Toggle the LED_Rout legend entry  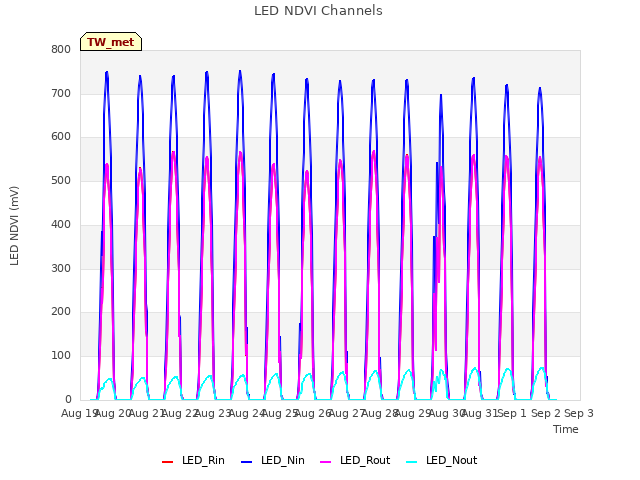tap(355, 461)
